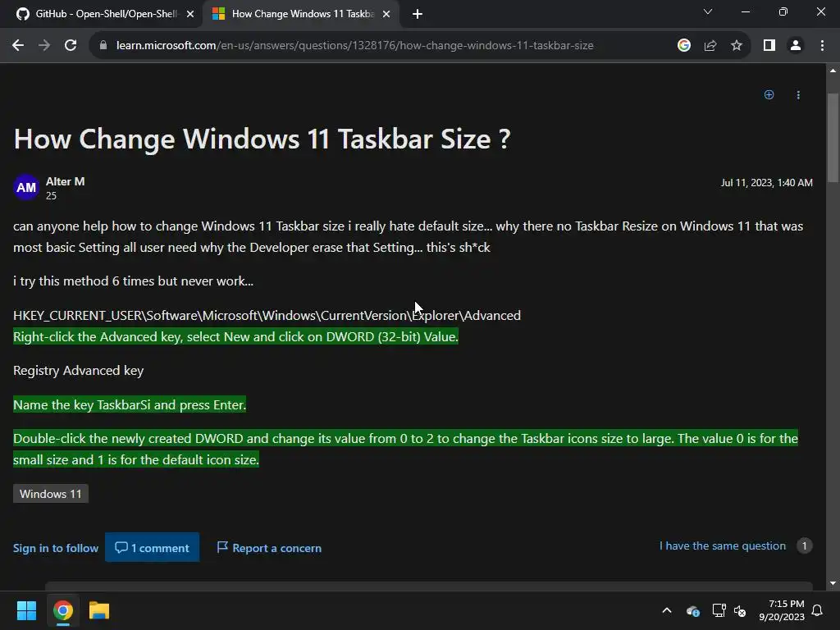Click the browser forward arrow

pos(44,46)
